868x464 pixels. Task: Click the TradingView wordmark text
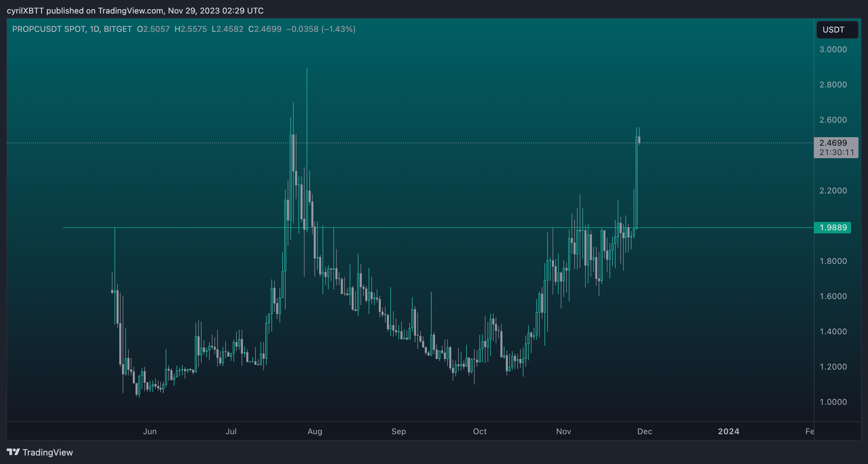tap(47, 452)
